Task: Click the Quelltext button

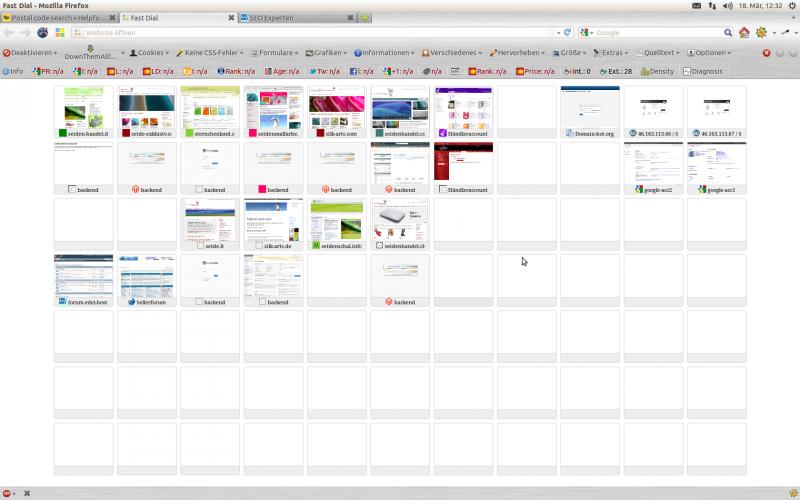Action: 656,52
